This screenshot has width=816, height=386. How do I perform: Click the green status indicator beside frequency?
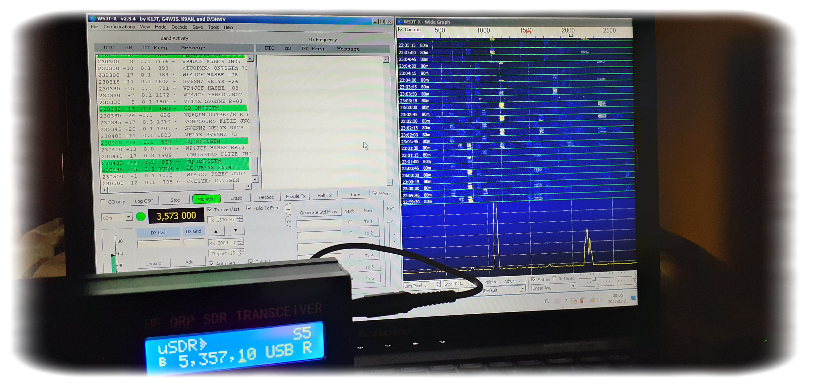coord(141,217)
